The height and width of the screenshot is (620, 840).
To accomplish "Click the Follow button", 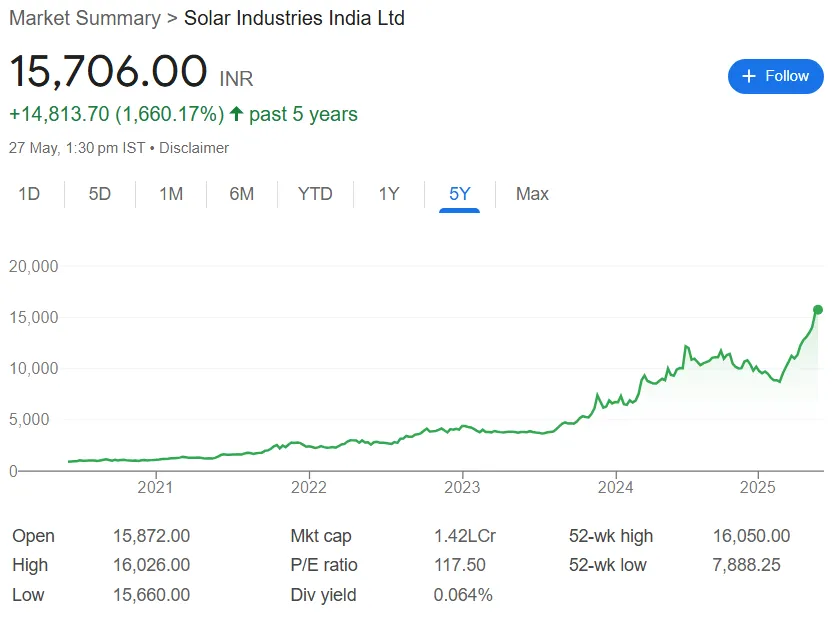I will [x=775, y=76].
